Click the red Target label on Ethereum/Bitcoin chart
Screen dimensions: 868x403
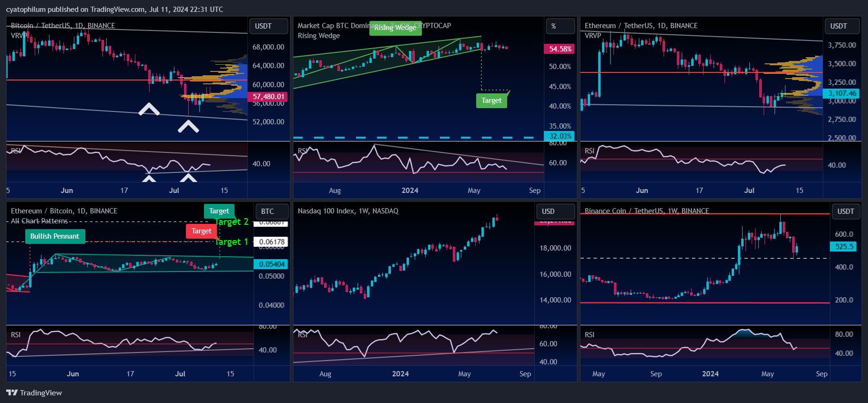(201, 231)
